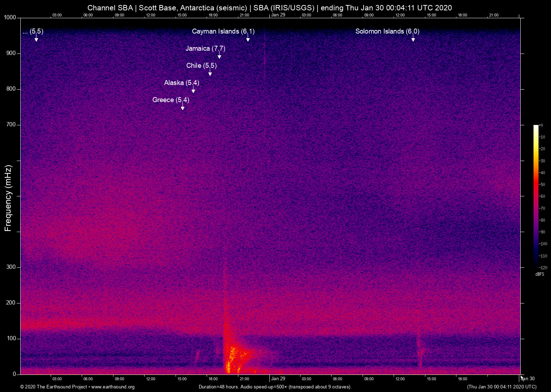
Task: Click the Duration=48 hours footer text
Action: [275, 387]
